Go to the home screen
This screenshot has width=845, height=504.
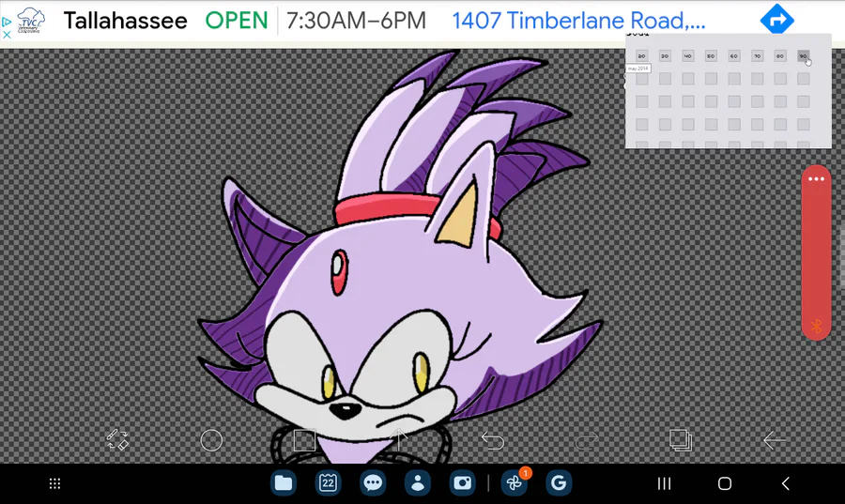(725, 483)
